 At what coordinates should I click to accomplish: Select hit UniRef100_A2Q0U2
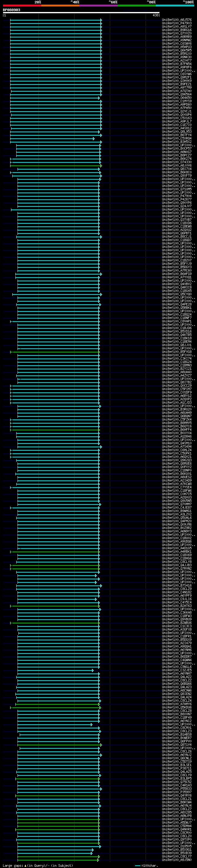177,230
